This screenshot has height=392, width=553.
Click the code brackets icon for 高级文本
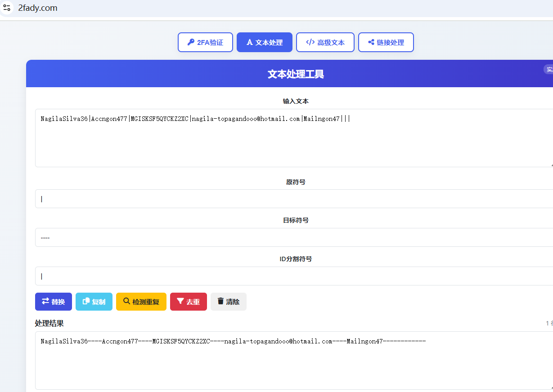click(x=310, y=42)
